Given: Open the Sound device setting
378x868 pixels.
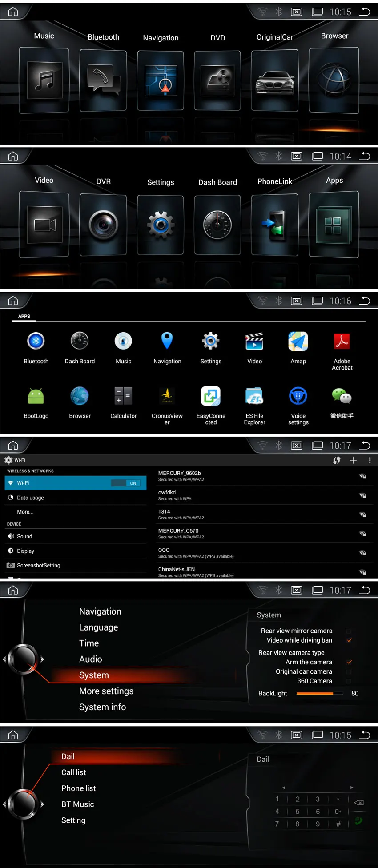Looking at the screenshot, I should (76, 536).
